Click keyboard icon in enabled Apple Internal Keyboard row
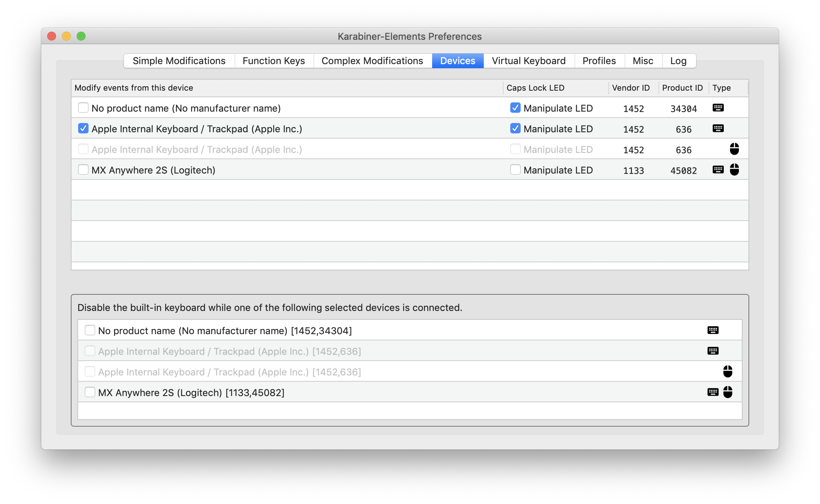Viewport: 820px width, 504px height. coord(718,129)
